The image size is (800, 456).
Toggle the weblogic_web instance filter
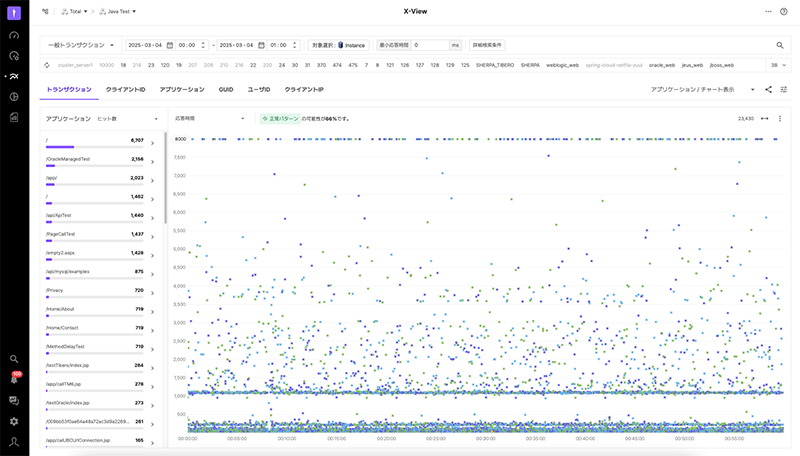coord(562,65)
